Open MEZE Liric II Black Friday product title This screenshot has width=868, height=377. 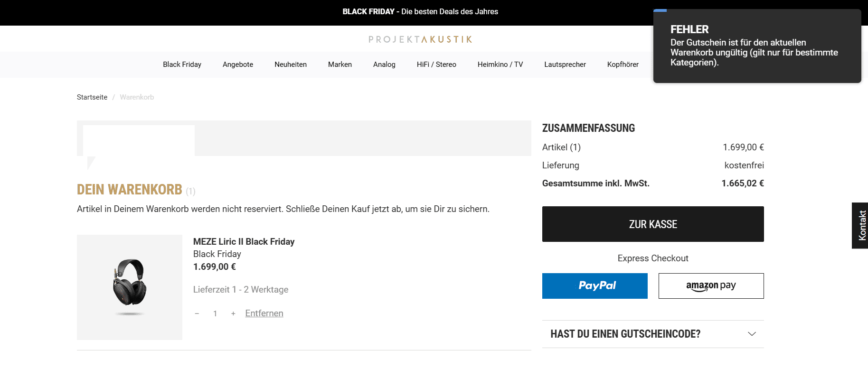click(244, 242)
